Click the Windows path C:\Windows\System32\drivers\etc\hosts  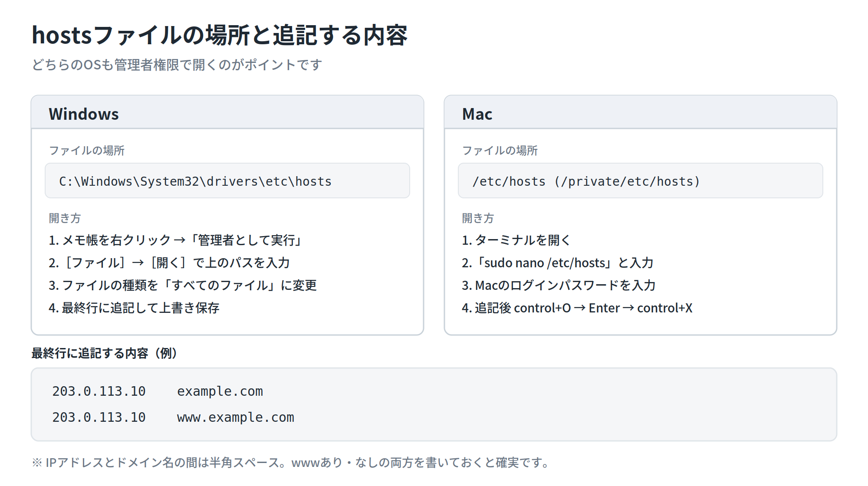pyautogui.click(x=227, y=181)
